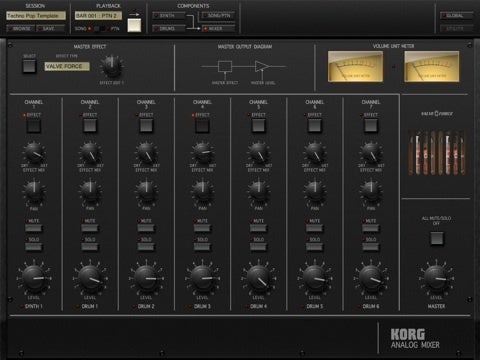Image resolution: width=480 pixels, height=360 pixels.
Task: Click the Master Effect box in output diagram
Action: (225, 66)
